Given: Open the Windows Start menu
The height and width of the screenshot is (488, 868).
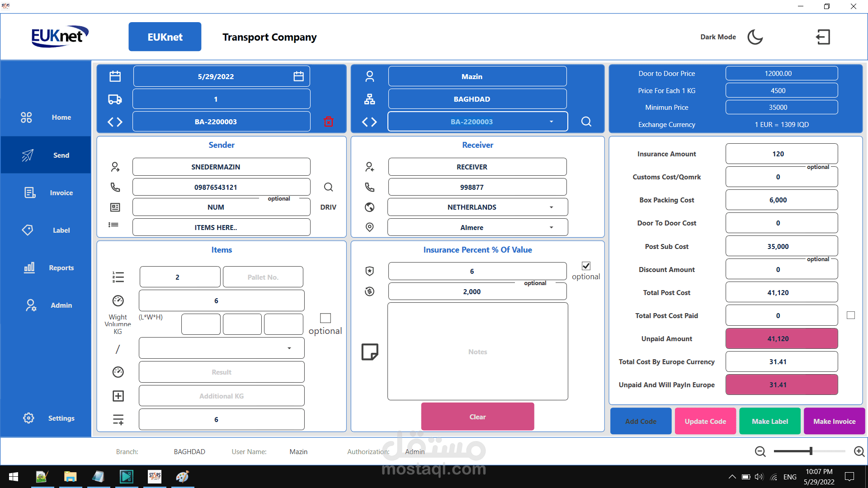Looking at the screenshot, I should [x=14, y=477].
